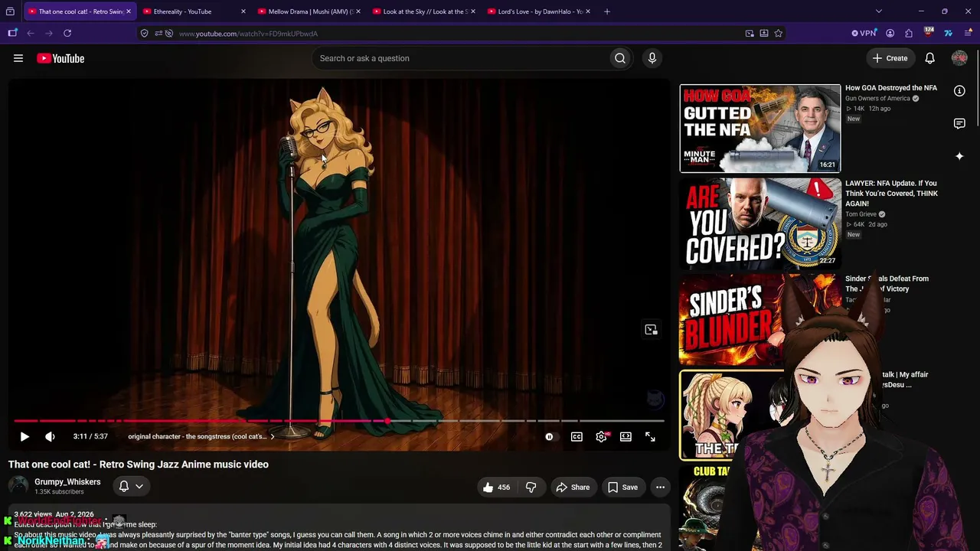980x551 pixels.
Task: Reload the current page
Action: [x=67, y=33]
